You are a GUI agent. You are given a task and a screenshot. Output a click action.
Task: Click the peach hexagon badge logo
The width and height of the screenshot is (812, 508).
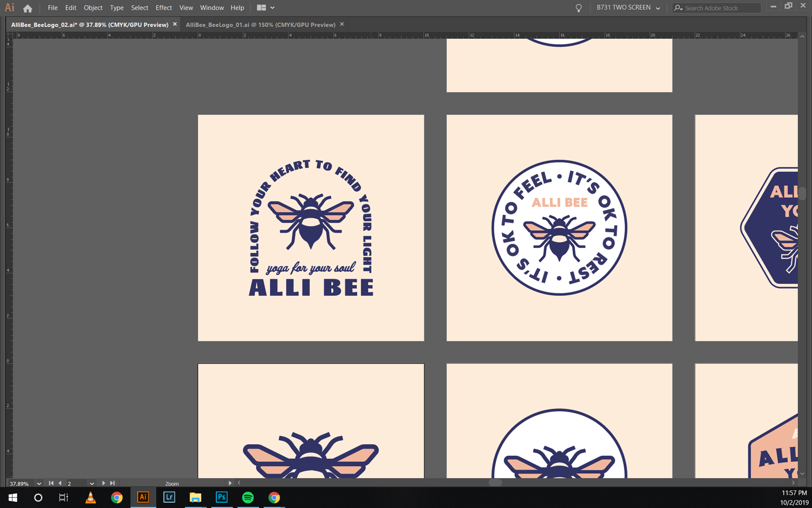[773, 446]
